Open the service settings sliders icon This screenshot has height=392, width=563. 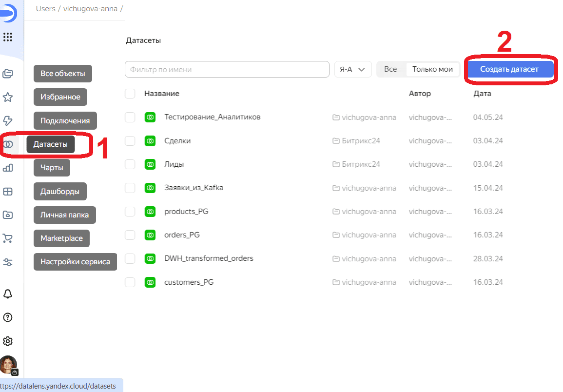pos(7,262)
